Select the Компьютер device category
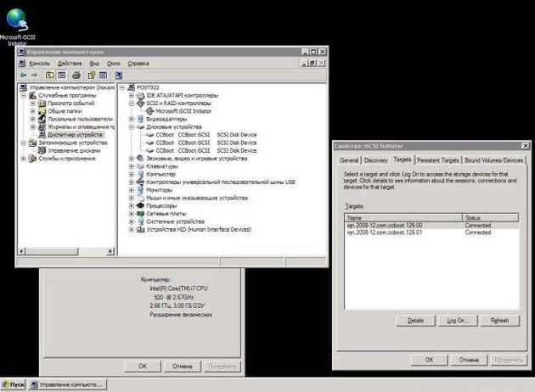Screen dimensions: 535x392 click(x=160, y=174)
